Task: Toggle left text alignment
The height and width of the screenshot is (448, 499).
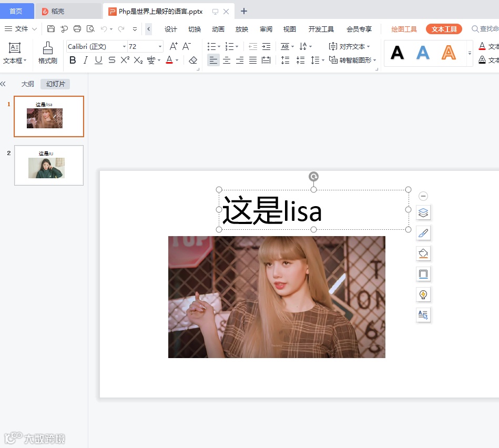Action: [213, 60]
